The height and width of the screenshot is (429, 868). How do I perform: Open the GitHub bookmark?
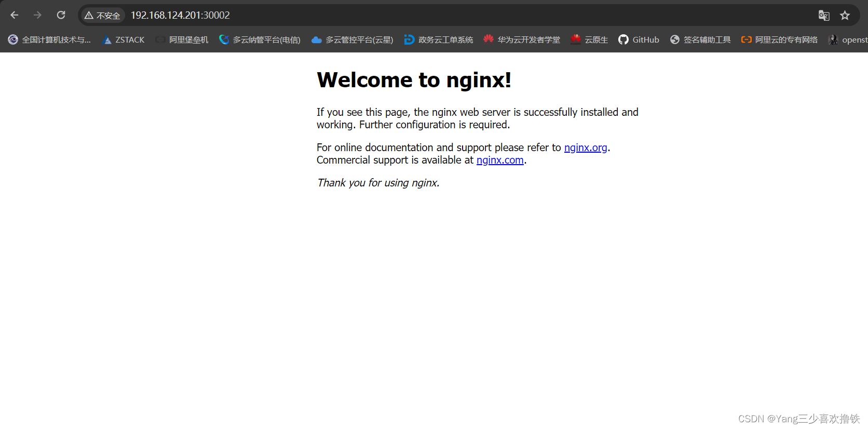(639, 39)
